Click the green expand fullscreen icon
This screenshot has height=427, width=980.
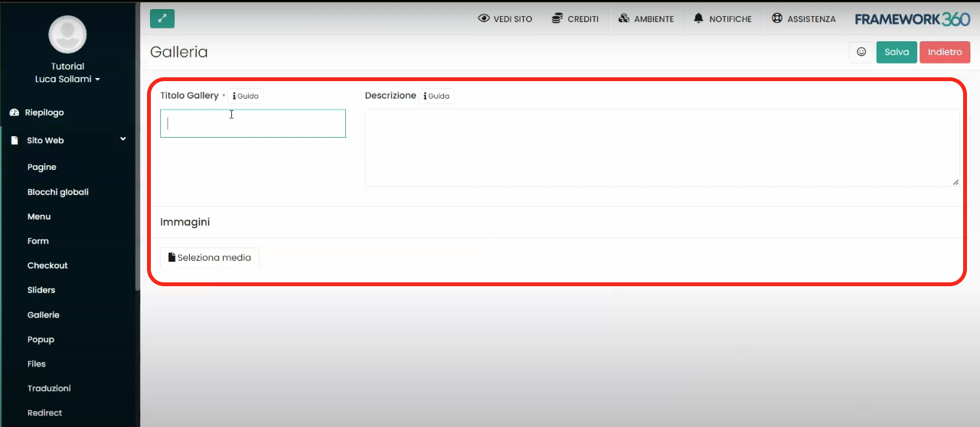pyautogui.click(x=162, y=18)
